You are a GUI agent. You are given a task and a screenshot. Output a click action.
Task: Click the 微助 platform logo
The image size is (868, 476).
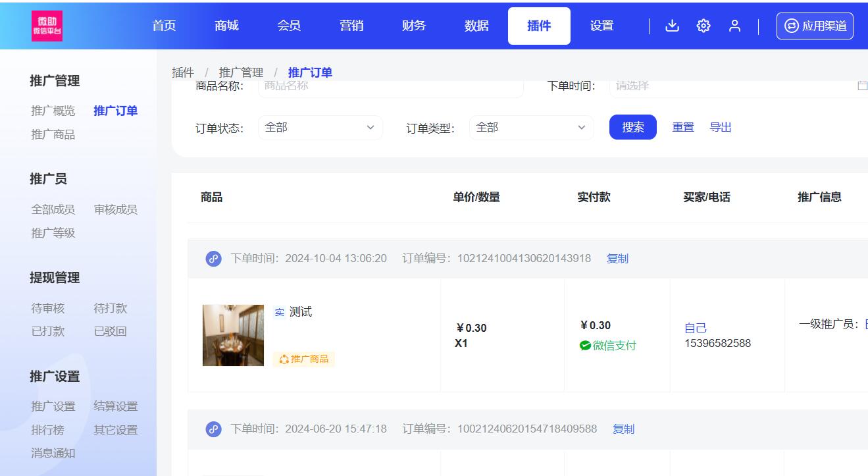pyautogui.click(x=47, y=26)
